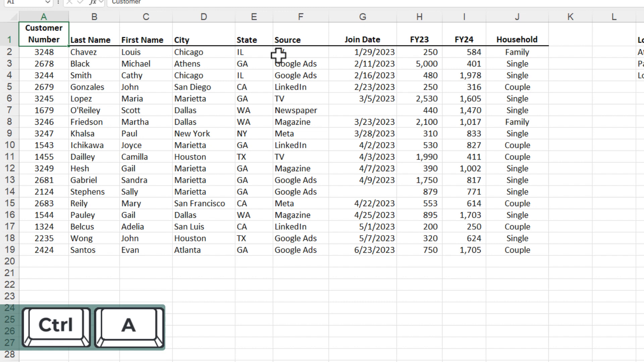Select the Join Date header cell

click(x=362, y=40)
